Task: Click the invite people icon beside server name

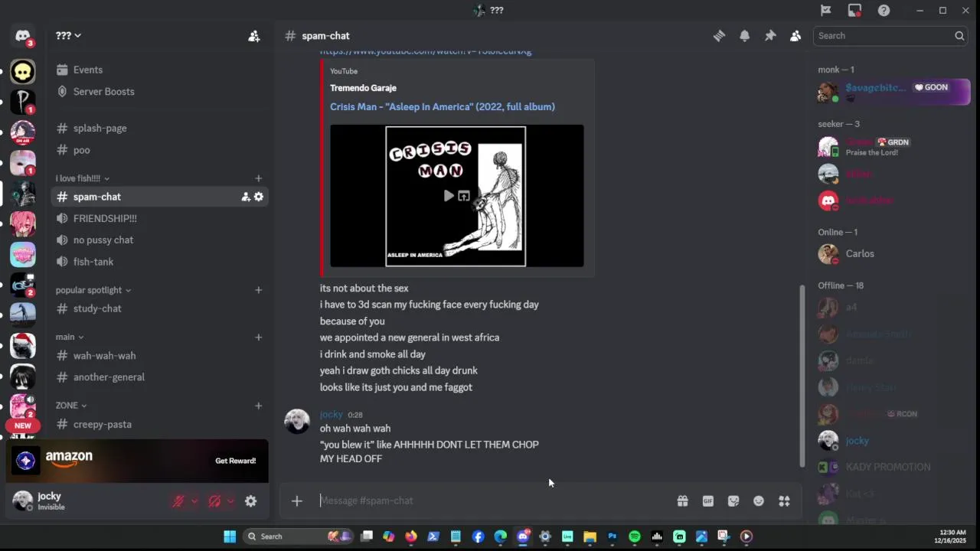Action: (x=253, y=36)
